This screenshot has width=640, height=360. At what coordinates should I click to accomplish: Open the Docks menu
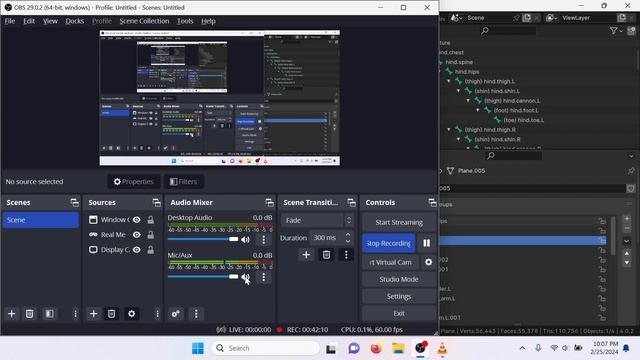point(75,21)
